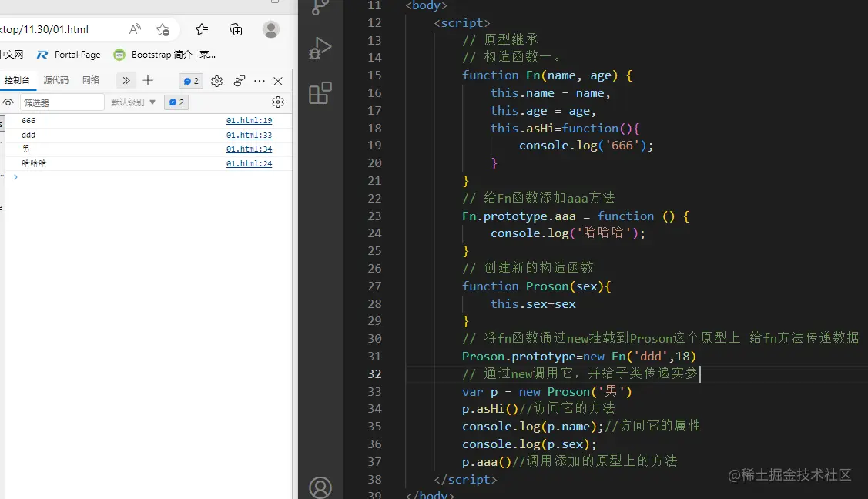Viewport: 868px width, 499px height.
Task: Add a new DevTools tool tab
Action: (148, 81)
